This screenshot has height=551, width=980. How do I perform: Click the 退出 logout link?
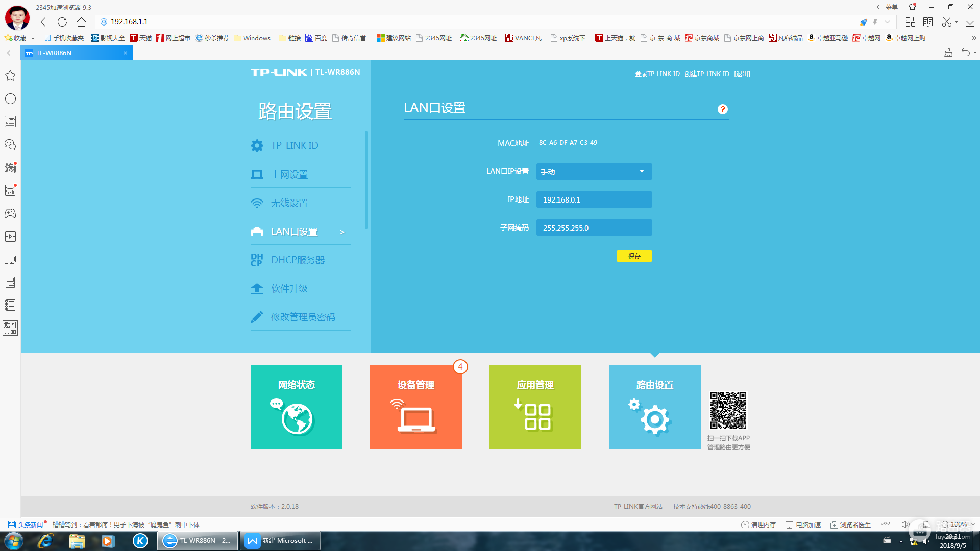point(742,74)
